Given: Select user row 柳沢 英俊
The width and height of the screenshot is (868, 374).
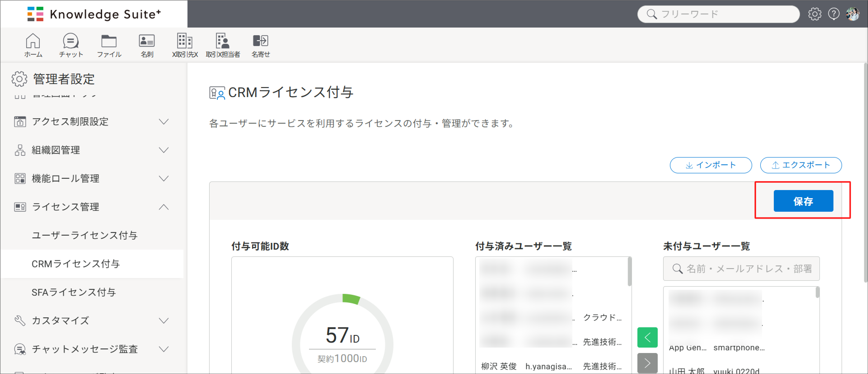Looking at the screenshot, I should tap(551, 366).
